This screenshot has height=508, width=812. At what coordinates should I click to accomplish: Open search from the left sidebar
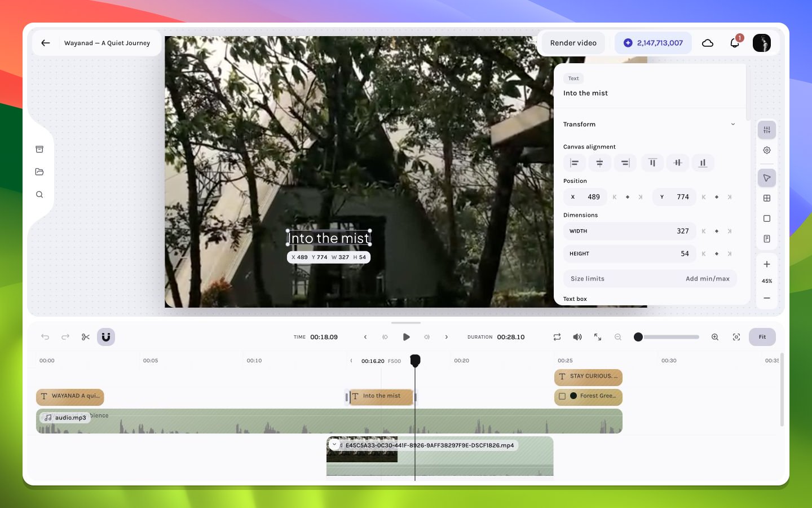point(39,195)
